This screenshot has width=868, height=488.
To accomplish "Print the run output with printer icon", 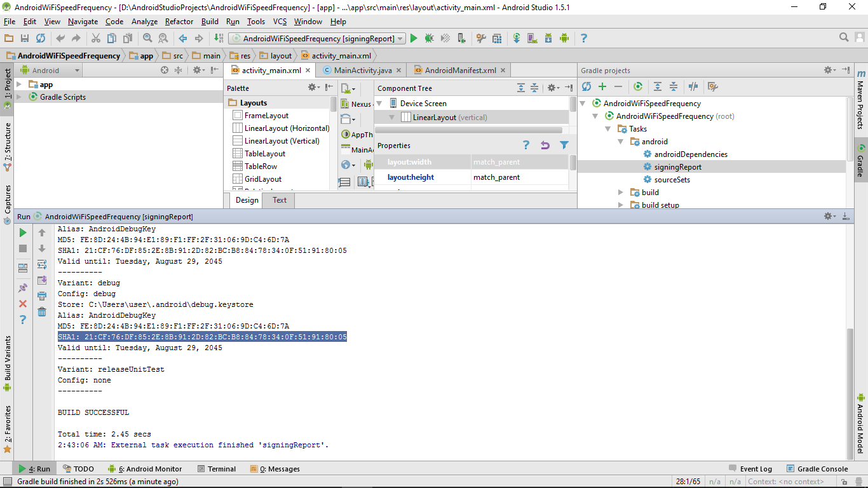I will coord(42,295).
